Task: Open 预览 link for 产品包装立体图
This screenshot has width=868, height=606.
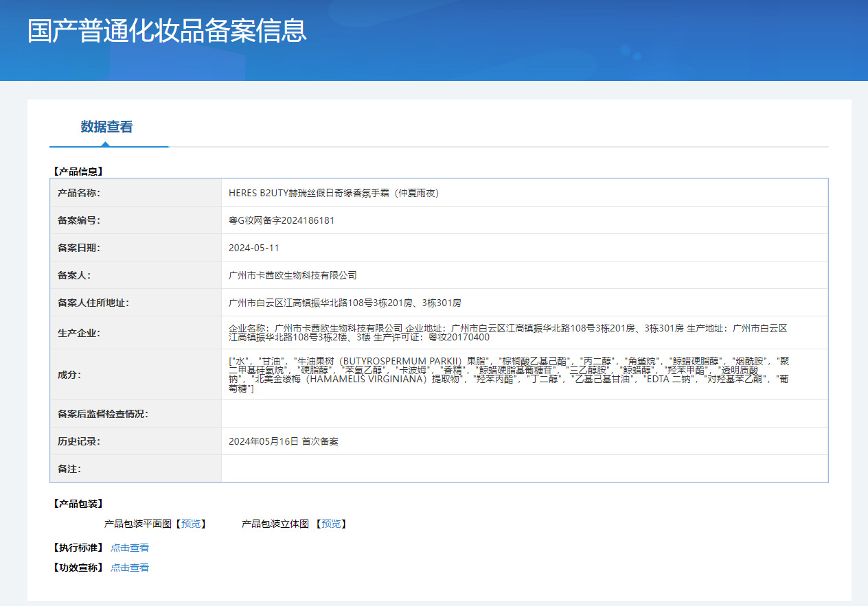Action: point(331,524)
